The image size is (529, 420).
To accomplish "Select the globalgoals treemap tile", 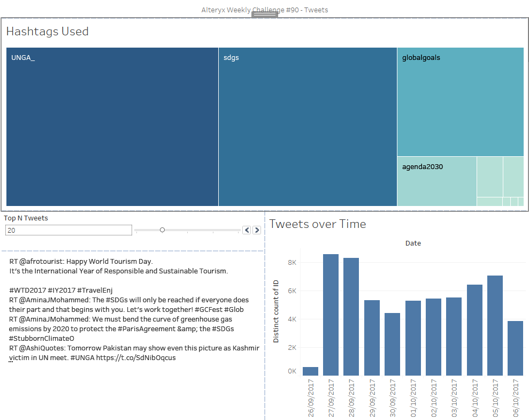I will [x=461, y=102].
